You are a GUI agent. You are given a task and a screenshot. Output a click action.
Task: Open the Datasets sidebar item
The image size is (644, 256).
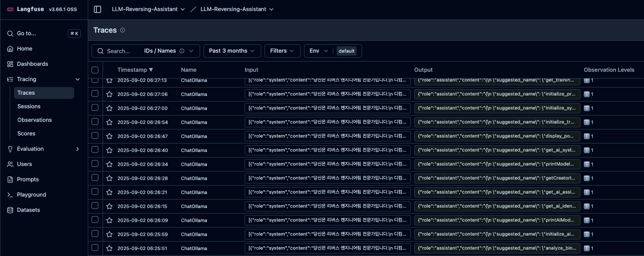[28, 210]
